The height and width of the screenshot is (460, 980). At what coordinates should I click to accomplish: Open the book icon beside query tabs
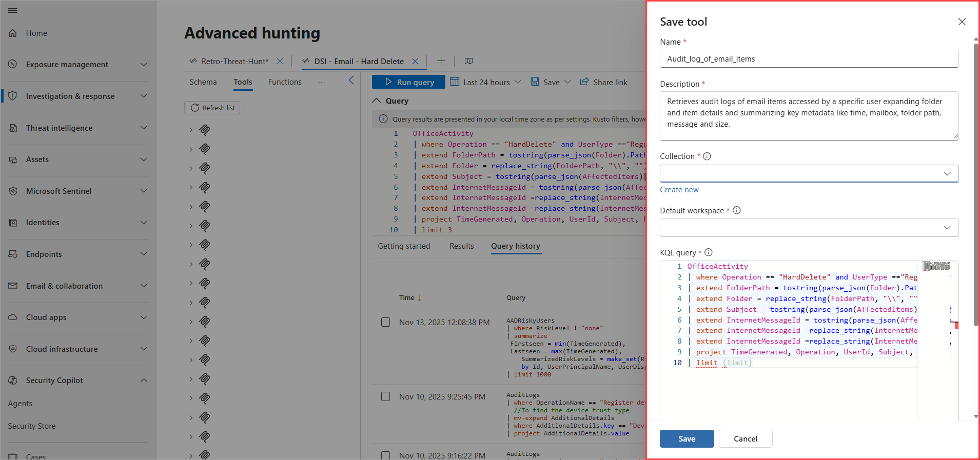tap(468, 61)
